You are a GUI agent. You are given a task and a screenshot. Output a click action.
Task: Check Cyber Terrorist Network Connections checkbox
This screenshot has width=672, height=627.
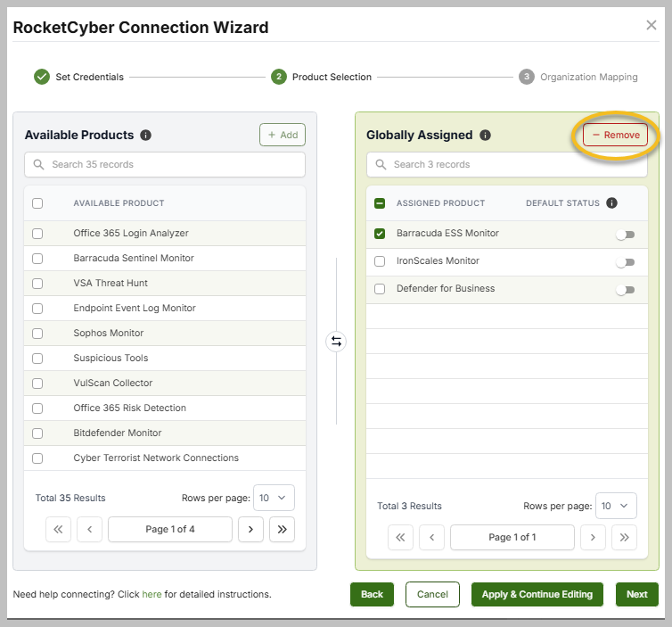pos(37,458)
